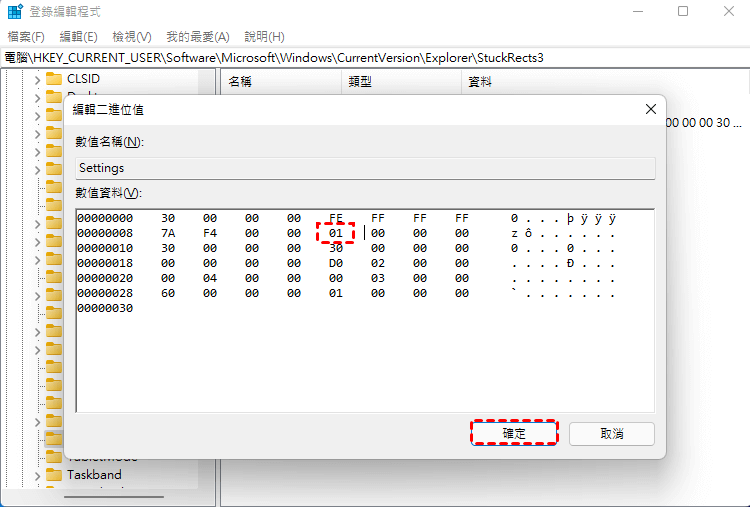Select the CLSID folder icon
750x507 pixels.
point(54,79)
